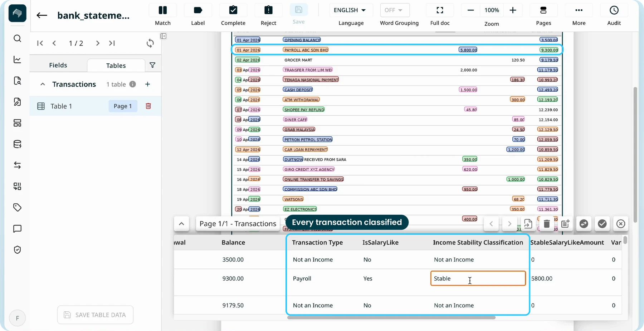Image resolution: width=644 pixels, height=331 pixels.
Task: Collapse the bottom table panel with chevron
Action: click(x=181, y=224)
